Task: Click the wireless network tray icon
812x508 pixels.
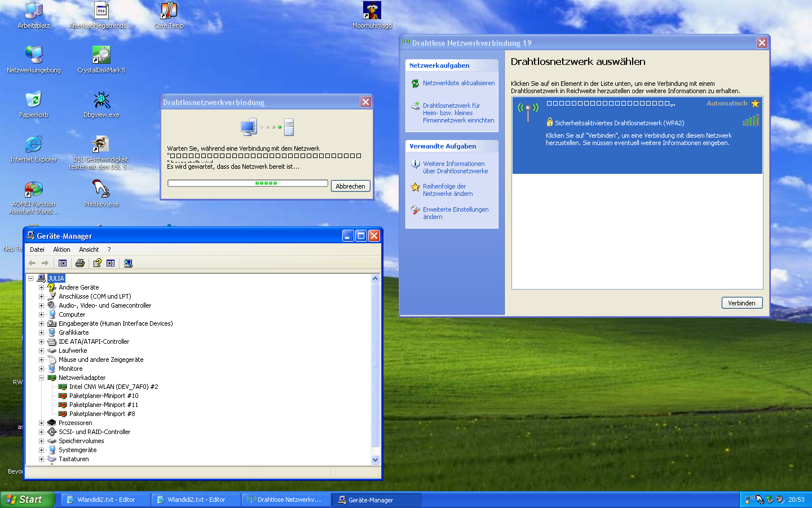Action: click(x=749, y=500)
